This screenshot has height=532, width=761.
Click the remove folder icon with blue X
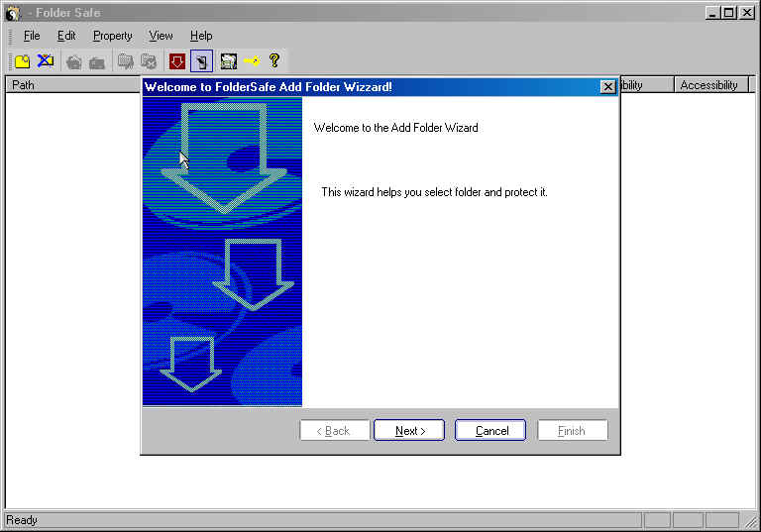tap(46, 61)
